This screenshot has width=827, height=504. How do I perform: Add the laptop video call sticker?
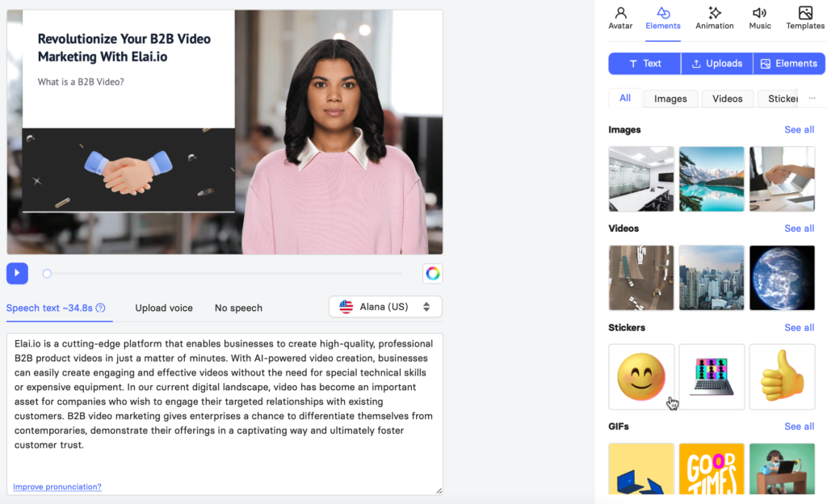[712, 377]
